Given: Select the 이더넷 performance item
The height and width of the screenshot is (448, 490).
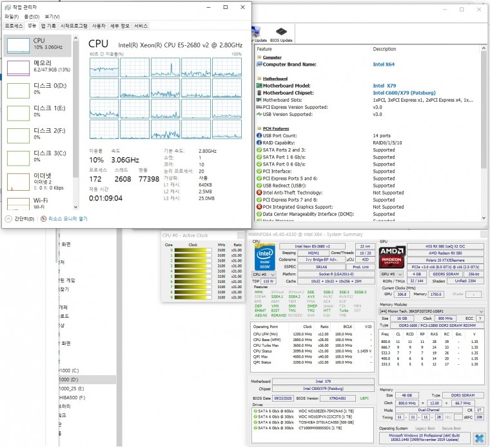Looking at the screenshot, I should [x=37, y=181].
